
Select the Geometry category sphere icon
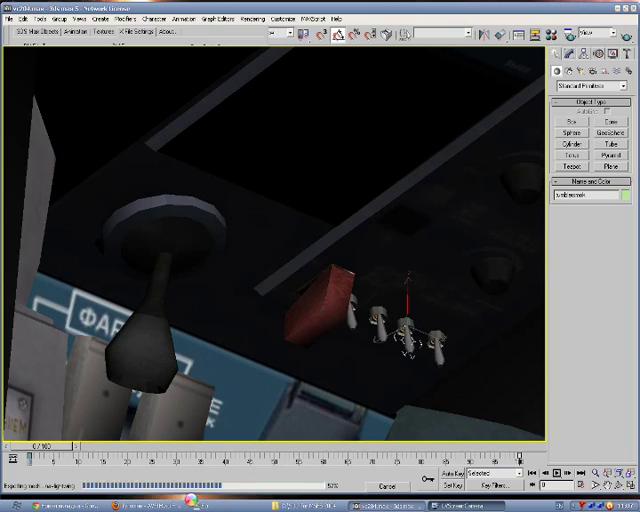pos(557,71)
